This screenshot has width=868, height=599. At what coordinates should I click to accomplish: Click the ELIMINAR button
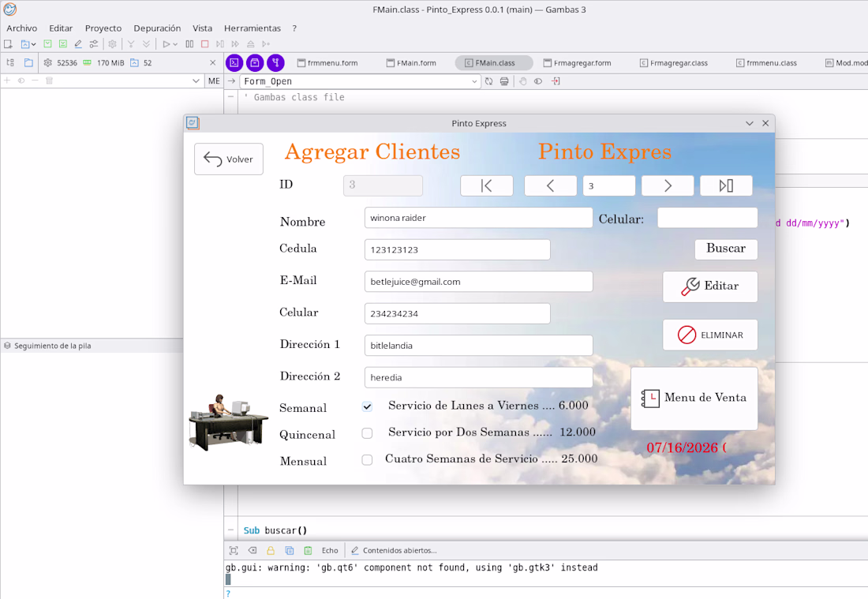pos(709,335)
